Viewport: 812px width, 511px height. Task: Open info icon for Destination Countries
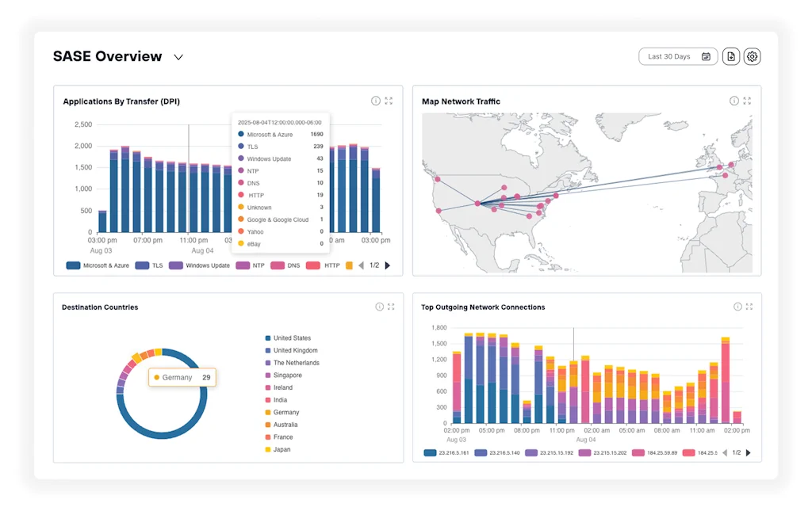(379, 307)
